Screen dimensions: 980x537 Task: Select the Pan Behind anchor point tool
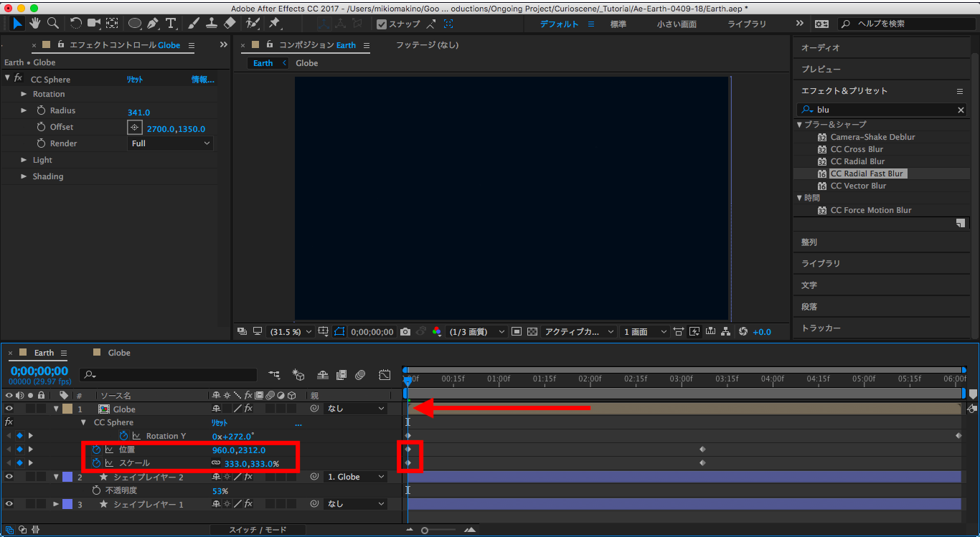pyautogui.click(x=113, y=23)
